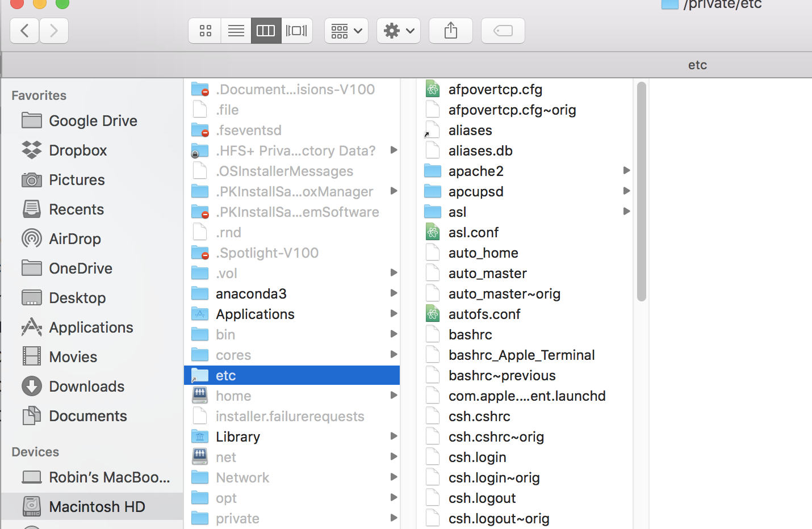Open the Downloads favorite
812x529 pixels.
click(87, 386)
